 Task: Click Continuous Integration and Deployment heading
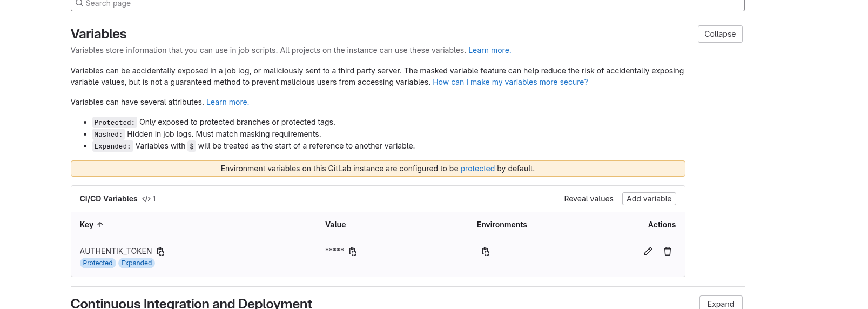[x=191, y=303]
